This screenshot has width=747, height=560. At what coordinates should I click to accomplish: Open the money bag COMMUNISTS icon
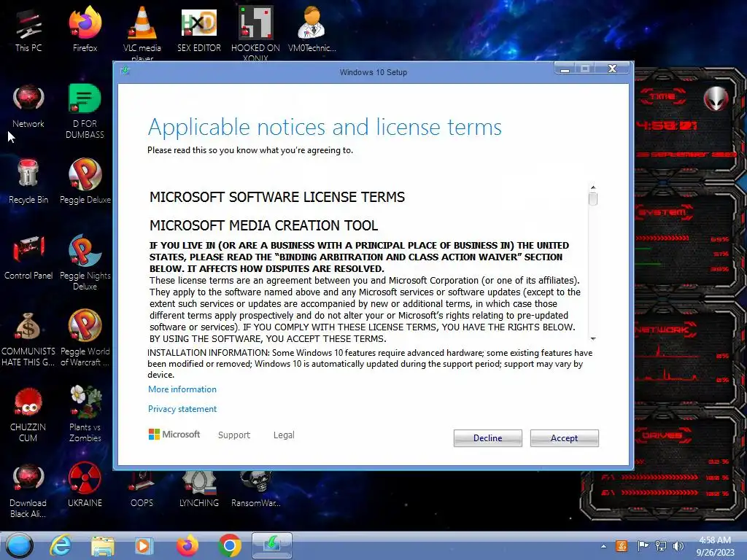(28, 339)
